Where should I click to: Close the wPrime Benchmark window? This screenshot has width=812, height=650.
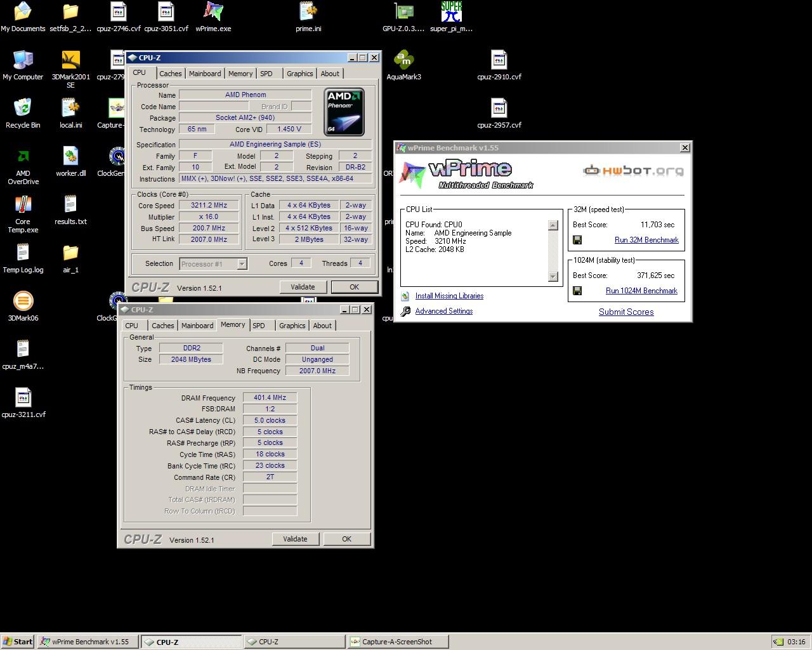[x=685, y=147]
